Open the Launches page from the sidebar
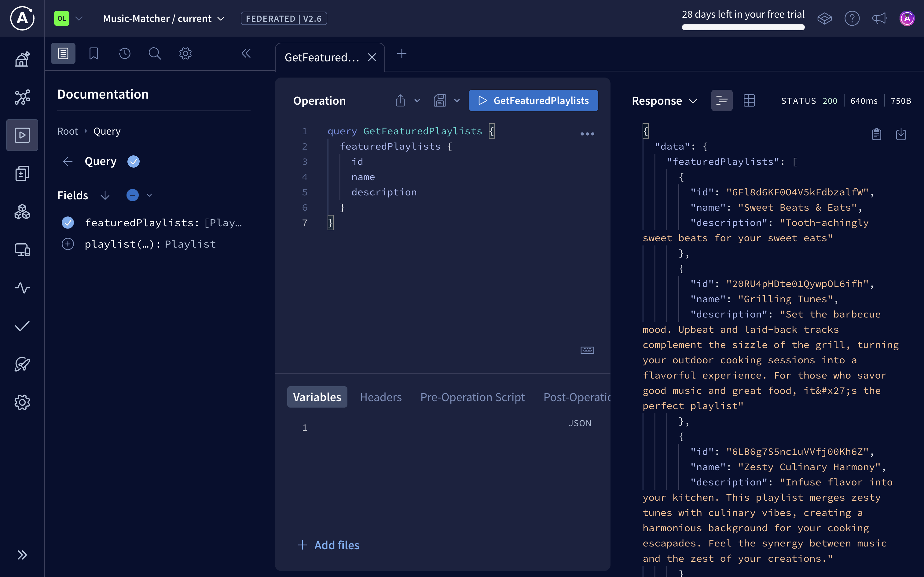924x577 pixels. 22,365
